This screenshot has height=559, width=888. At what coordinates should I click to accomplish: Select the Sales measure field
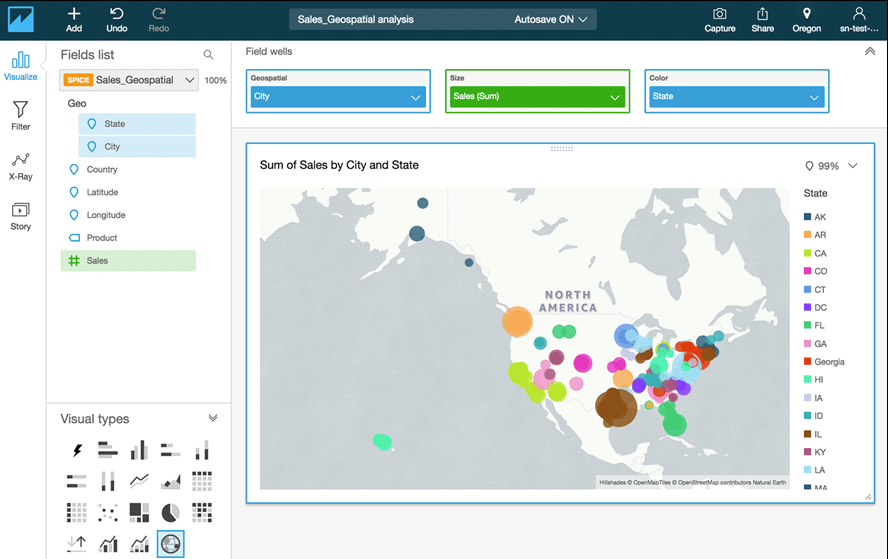point(128,261)
